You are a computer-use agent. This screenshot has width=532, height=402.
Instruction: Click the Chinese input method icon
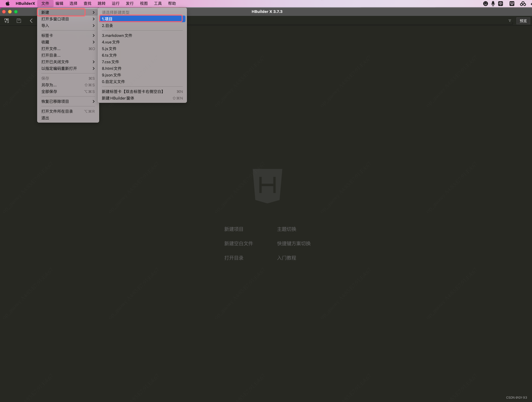(501, 4)
